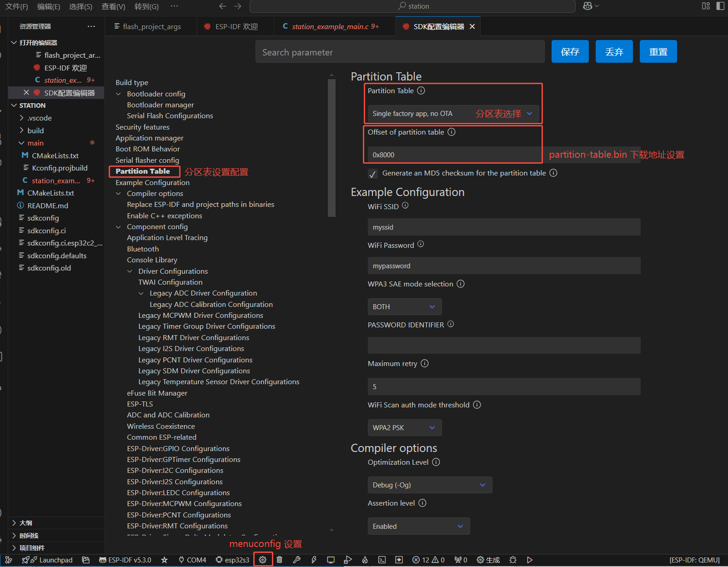The height and width of the screenshot is (567, 728).
Task: Open the WPA3 SAE mode BOTH dropdown
Action: click(404, 307)
